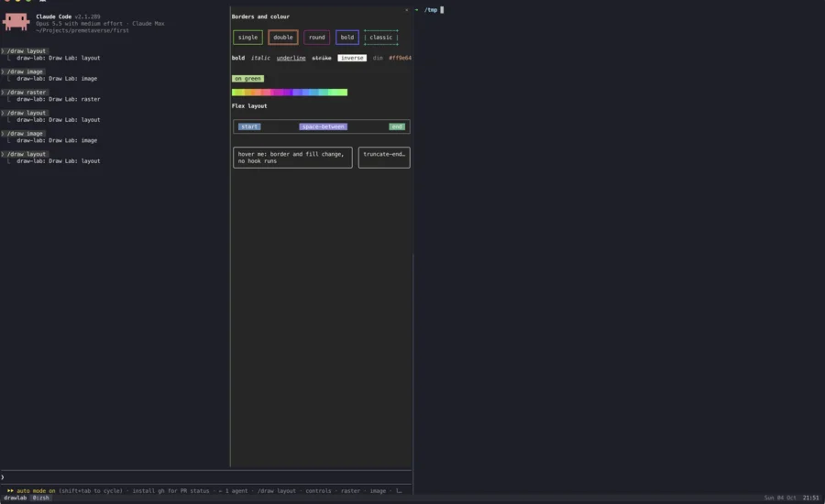Click the hover me box
The height and width of the screenshot is (504, 825).
coord(292,158)
